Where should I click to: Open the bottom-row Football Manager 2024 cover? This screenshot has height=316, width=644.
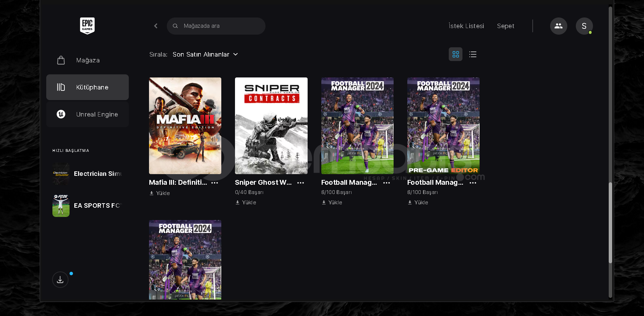(185, 260)
